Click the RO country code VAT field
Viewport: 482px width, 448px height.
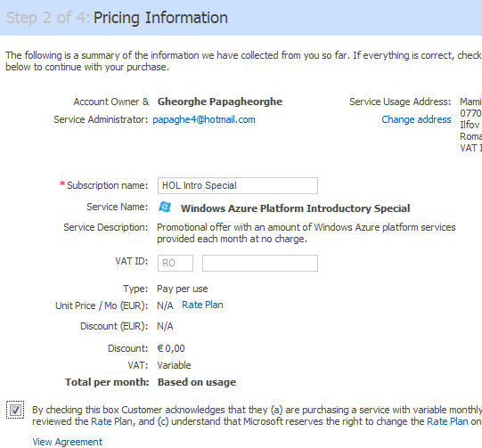pos(176,263)
